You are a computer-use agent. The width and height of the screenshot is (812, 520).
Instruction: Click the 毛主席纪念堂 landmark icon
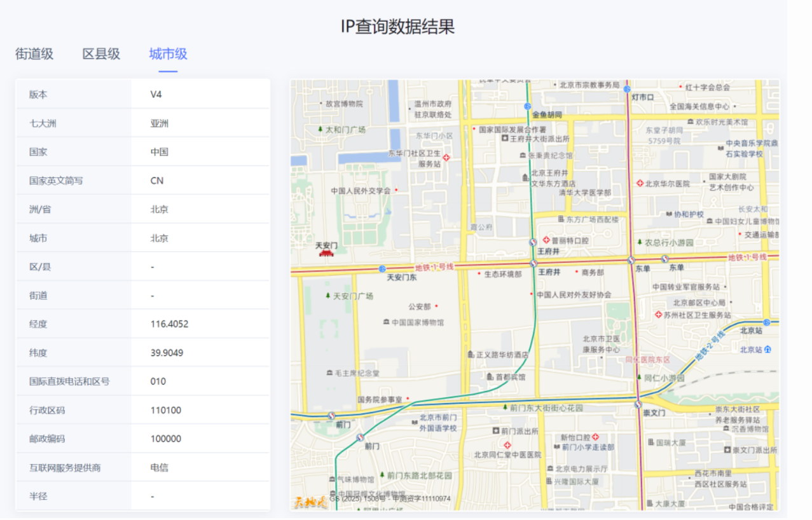click(x=329, y=373)
